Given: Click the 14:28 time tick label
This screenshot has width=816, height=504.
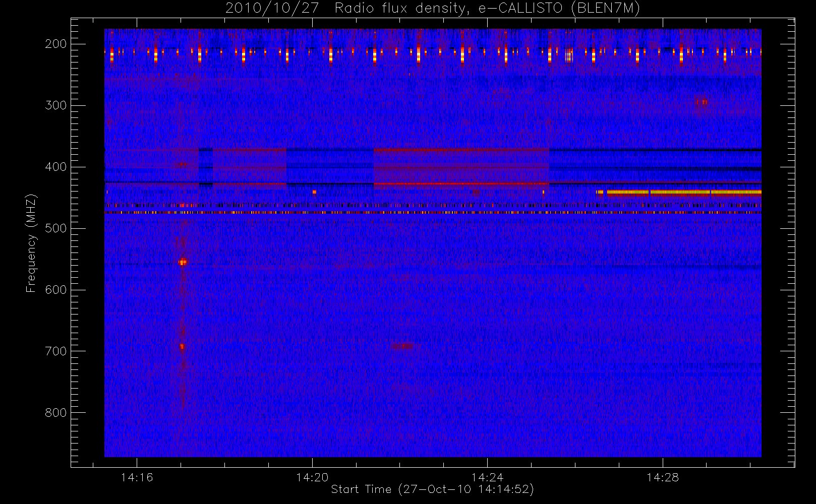Looking at the screenshot, I should pos(663,477).
